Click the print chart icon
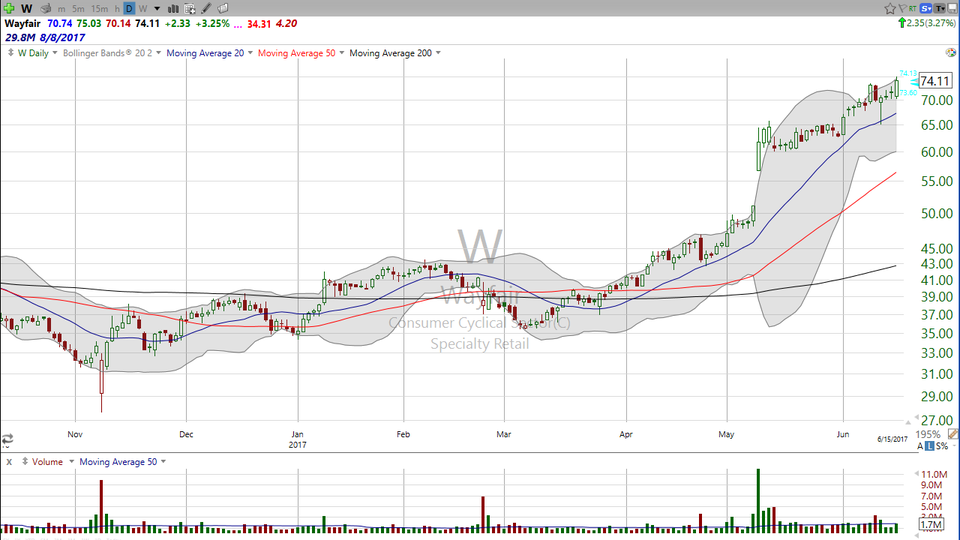The height and width of the screenshot is (540, 960). tap(45, 9)
